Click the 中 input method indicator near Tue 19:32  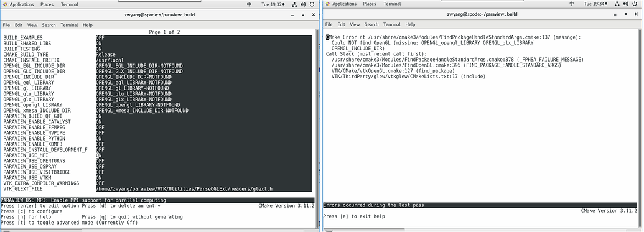pyautogui.click(x=249, y=4)
